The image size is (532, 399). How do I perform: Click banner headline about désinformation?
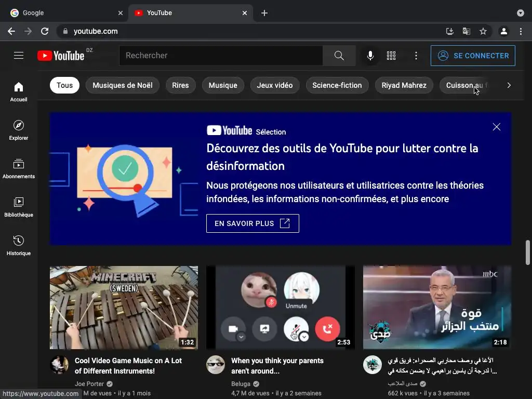click(342, 157)
